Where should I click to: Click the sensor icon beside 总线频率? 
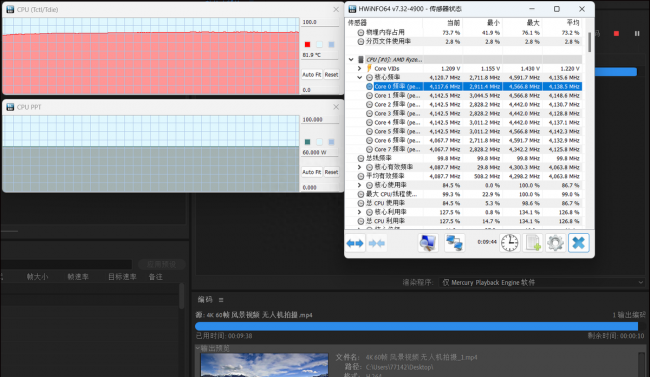coord(361,158)
